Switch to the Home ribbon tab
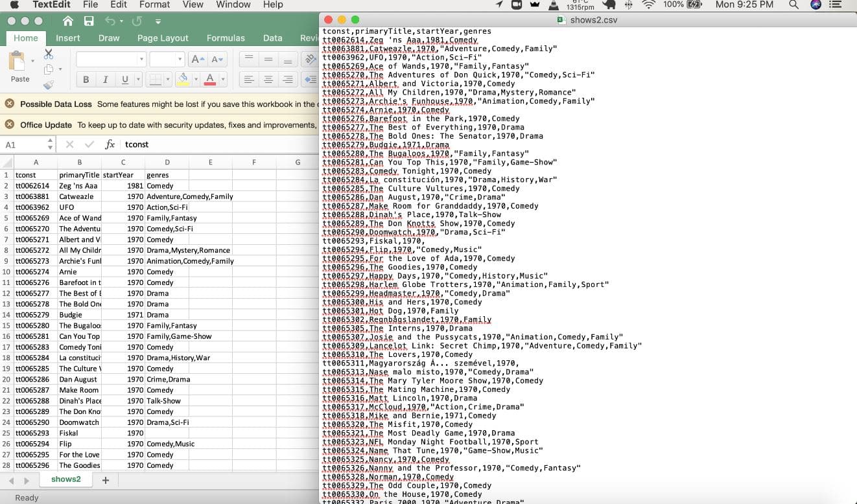 26,38
